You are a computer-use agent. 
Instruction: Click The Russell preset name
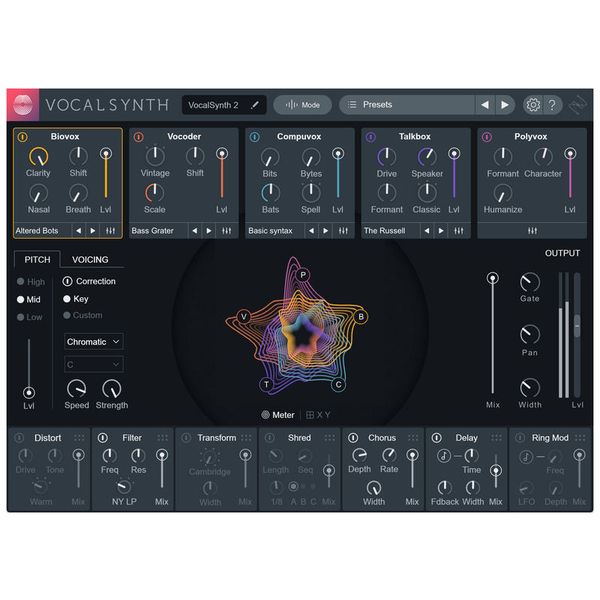[384, 231]
